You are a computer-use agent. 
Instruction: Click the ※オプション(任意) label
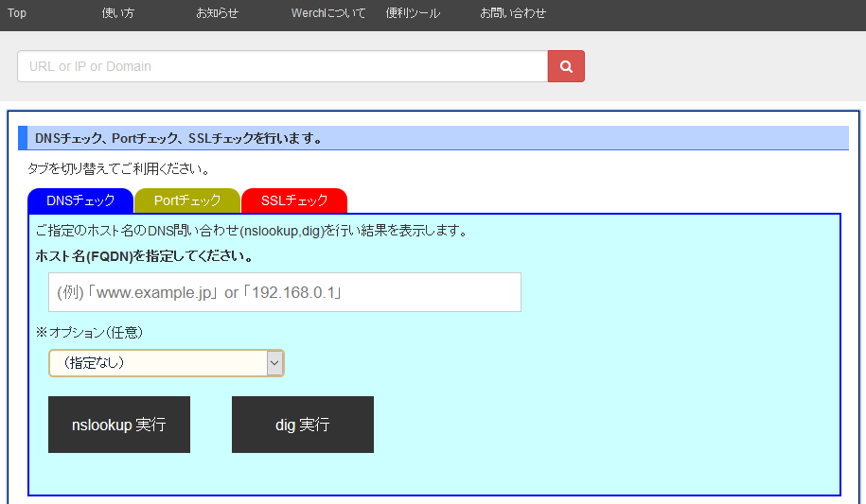point(89,333)
